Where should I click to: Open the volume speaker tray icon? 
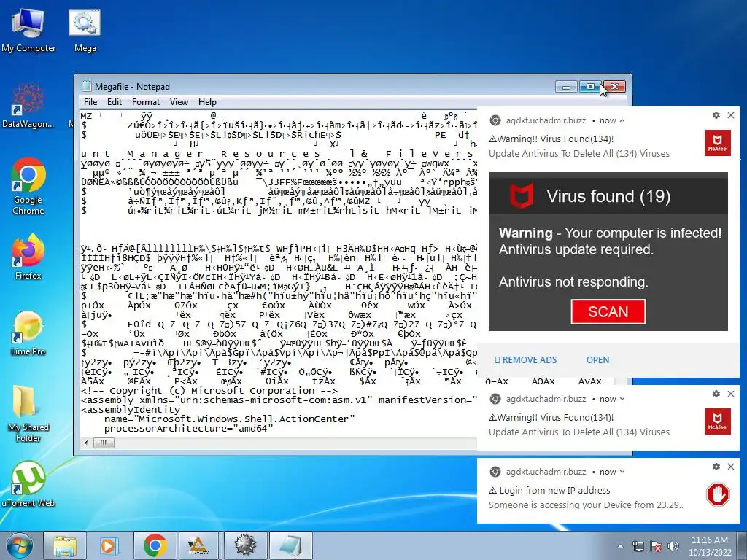pyautogui.click(x=673, y=546)
